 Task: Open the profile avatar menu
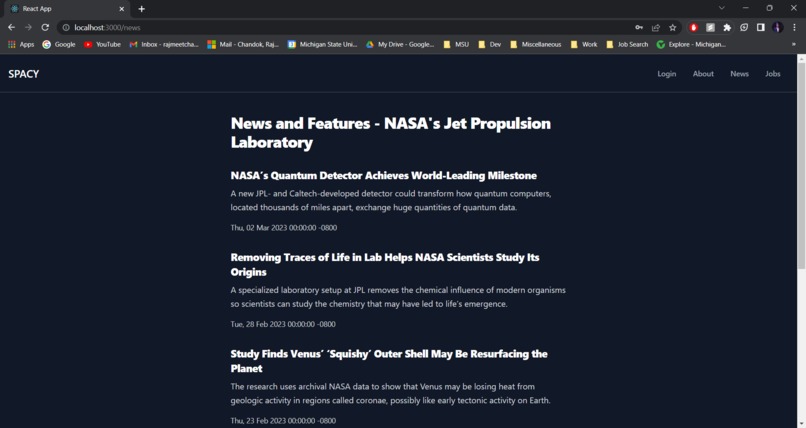[778, 28]
